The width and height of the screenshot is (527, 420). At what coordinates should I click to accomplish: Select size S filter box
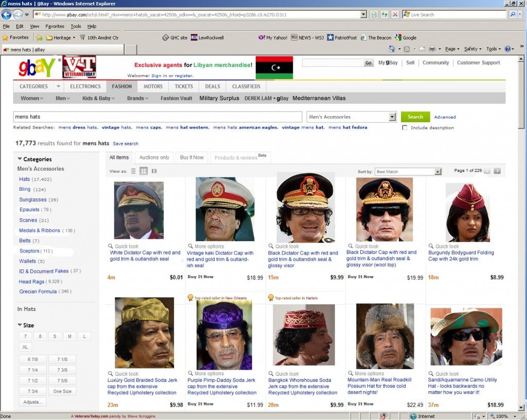[55, 336]
